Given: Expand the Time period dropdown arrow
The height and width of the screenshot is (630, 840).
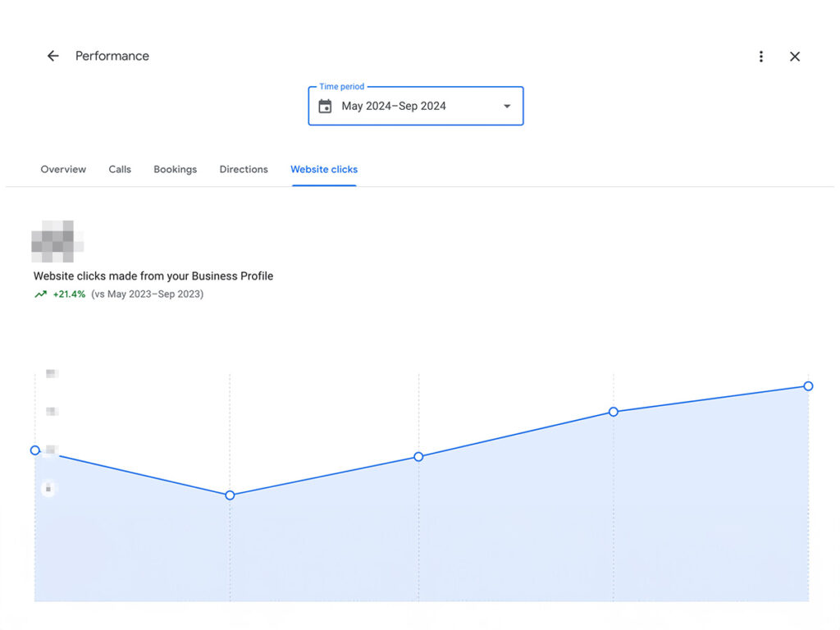Looking at the screenshot, I should point(507,106).
